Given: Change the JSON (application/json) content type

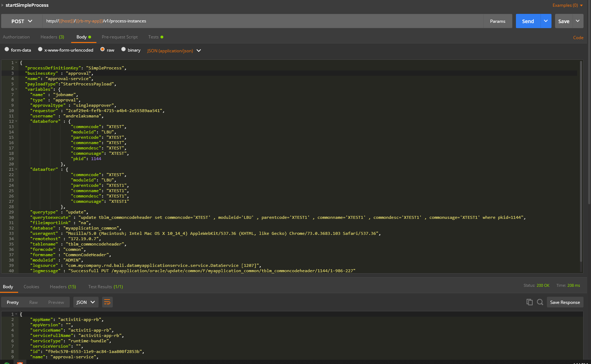Looking at the screenshot, I should coord(174,51).
